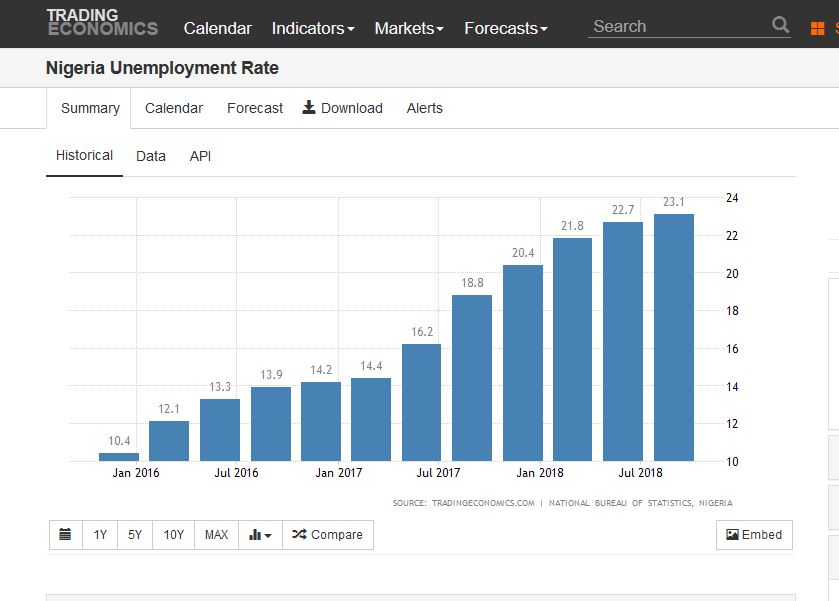This screenshot has width=839, height=601.
Task: Click the Download tab
Action: 342,108
